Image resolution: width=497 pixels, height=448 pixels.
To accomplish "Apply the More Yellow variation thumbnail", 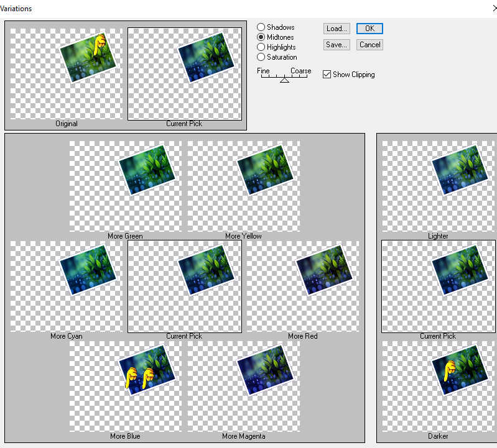I will click(243, 186).
